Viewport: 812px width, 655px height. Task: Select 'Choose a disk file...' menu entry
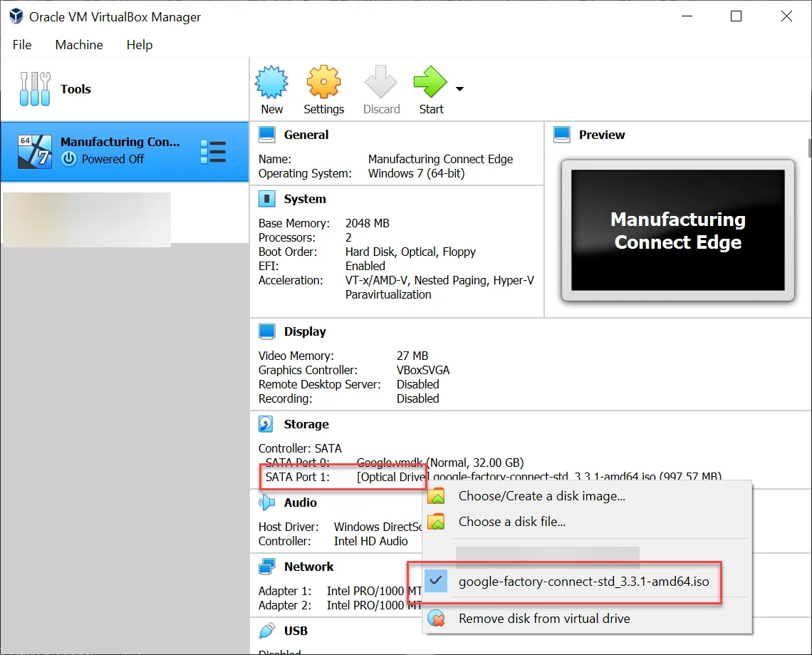(587, 521)
